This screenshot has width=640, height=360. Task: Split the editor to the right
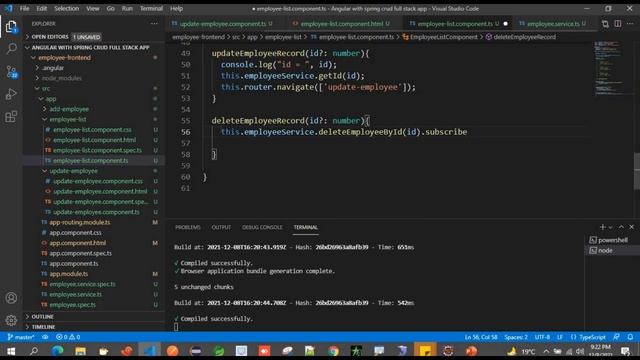pyautogui.click(x=618, y=24)
